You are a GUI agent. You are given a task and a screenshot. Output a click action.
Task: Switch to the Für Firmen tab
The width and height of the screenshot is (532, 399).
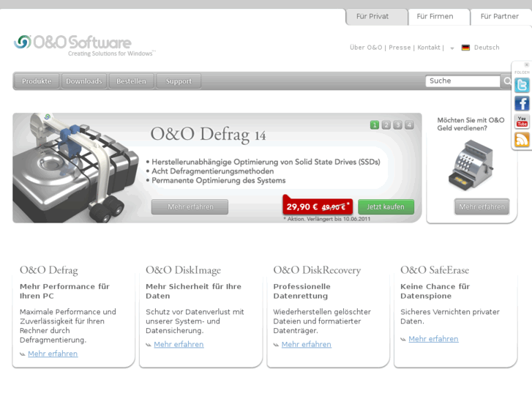point(438,17)
